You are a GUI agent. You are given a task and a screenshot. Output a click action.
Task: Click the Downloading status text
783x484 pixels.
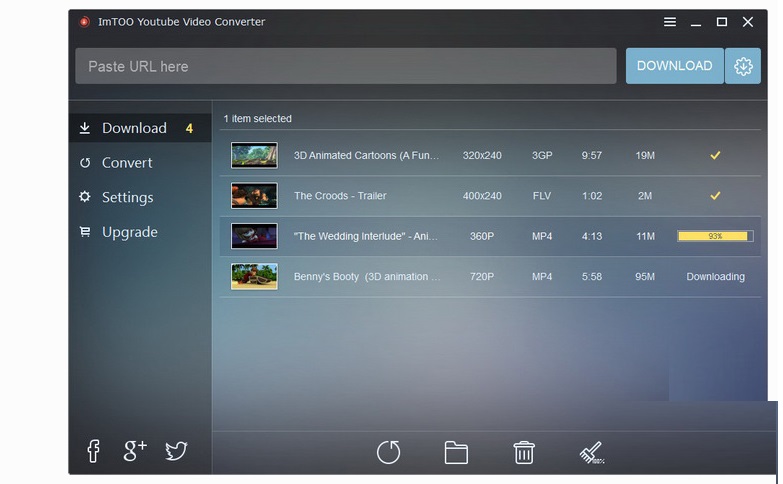coord(715,277)
